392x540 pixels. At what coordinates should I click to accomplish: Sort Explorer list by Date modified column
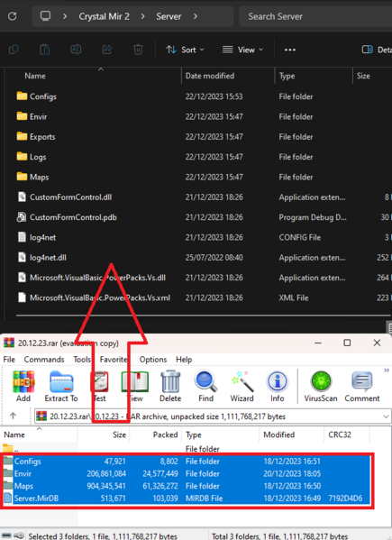(210, 76)
